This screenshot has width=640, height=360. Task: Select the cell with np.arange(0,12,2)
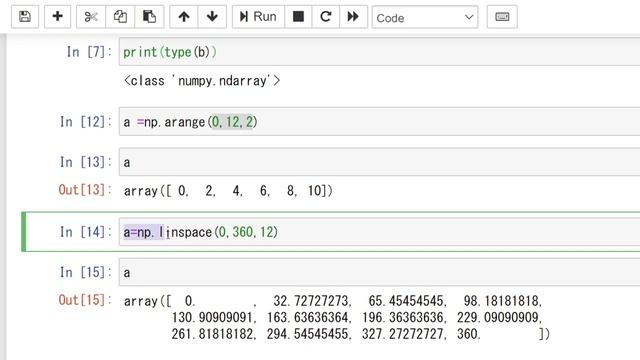coord(380,122)
